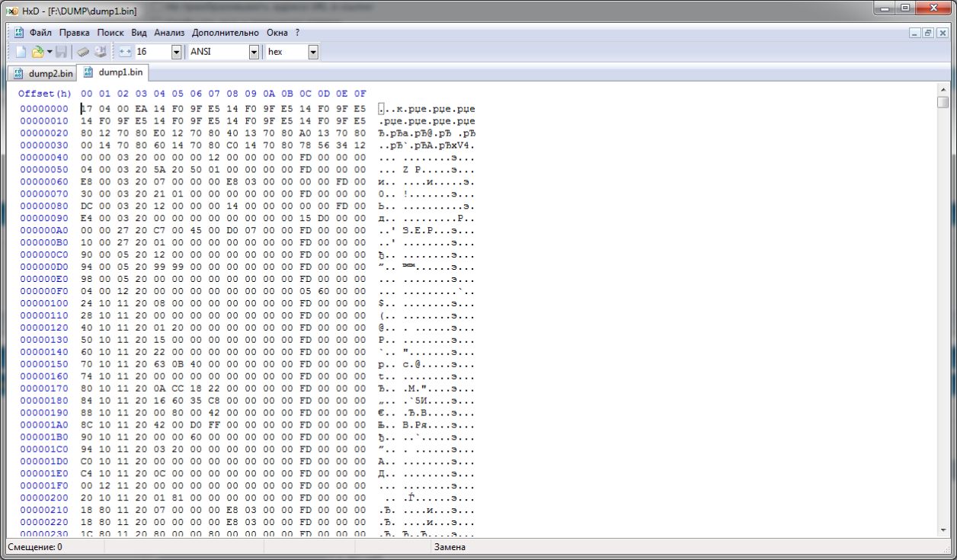Click the Open RAM chip icon

pos(83,52)
